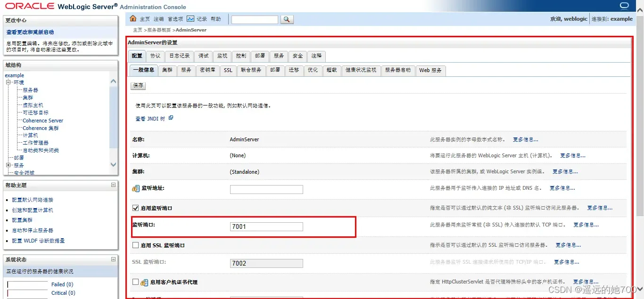Click the SSL 监听端口 field showing 7002
The height and width of the screenshot is (299, 644).
(266, 263)
